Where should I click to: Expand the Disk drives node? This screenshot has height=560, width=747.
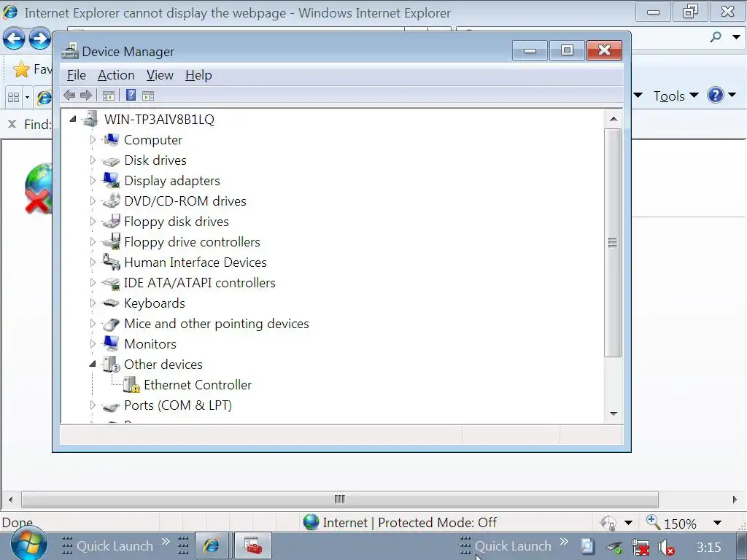(x=93, y=160)
